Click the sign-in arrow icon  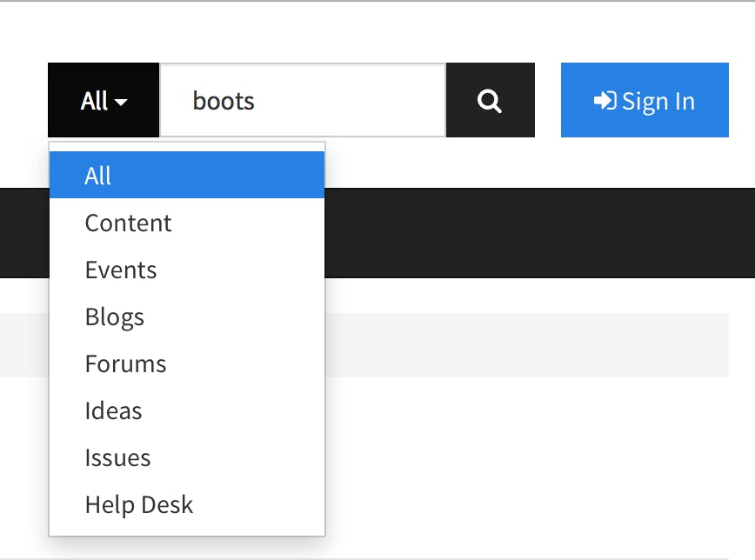(x=605, y=101)
